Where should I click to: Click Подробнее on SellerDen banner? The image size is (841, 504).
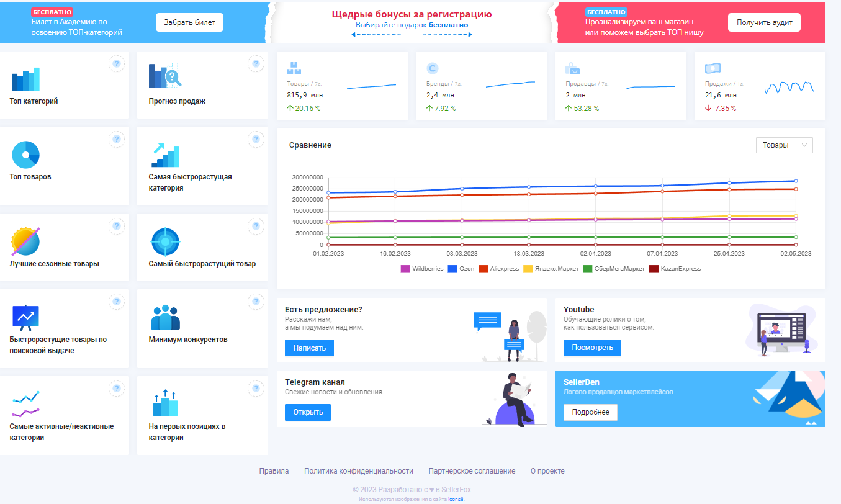(x=590, y=412)
